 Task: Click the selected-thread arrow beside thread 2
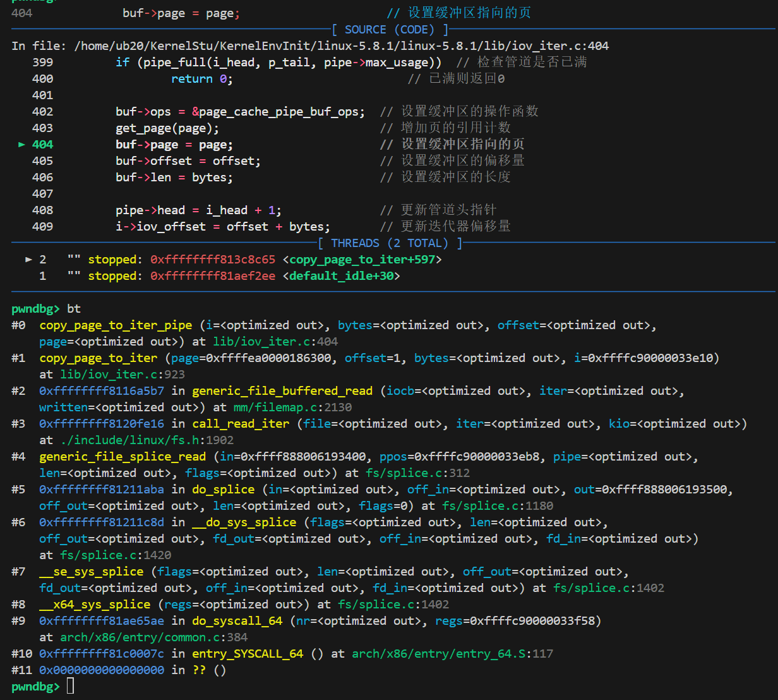pos(28,260)
